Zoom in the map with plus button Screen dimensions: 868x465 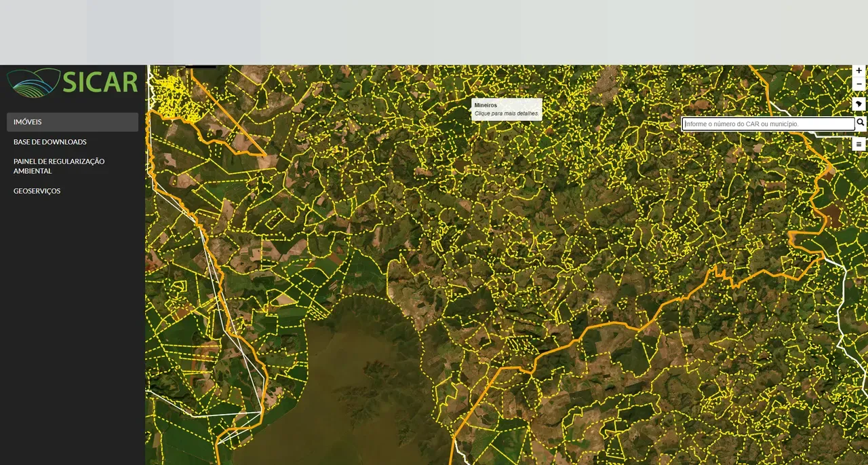pos(859,71)
